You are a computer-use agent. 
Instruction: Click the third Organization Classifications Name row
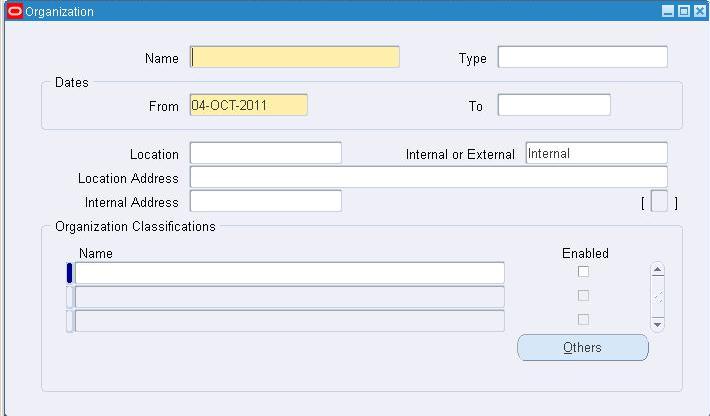(290, 321)
